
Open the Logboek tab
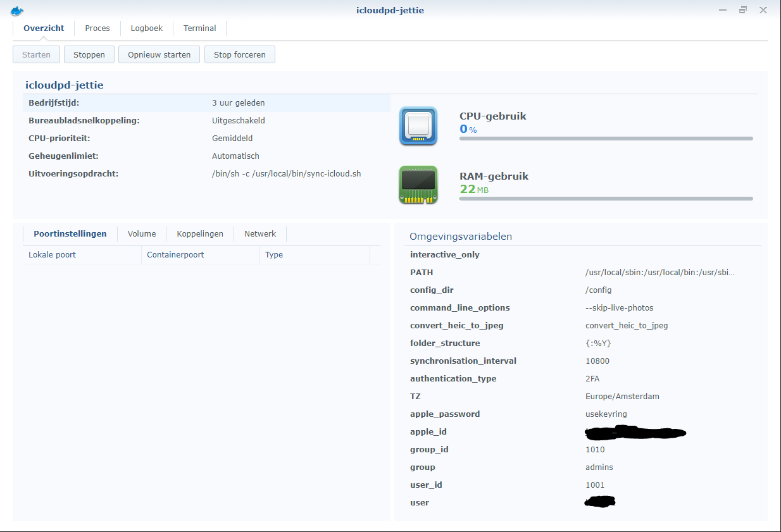pyautogui.click(x=146, y=28)
